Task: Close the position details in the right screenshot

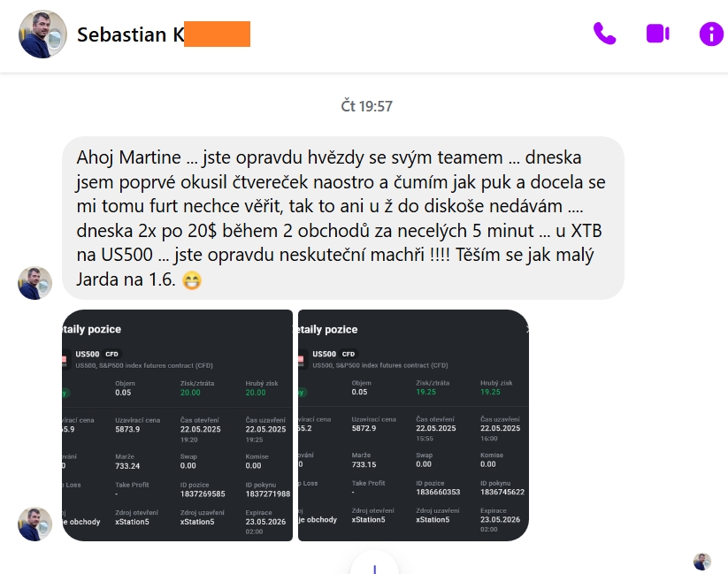Action: 527,329
